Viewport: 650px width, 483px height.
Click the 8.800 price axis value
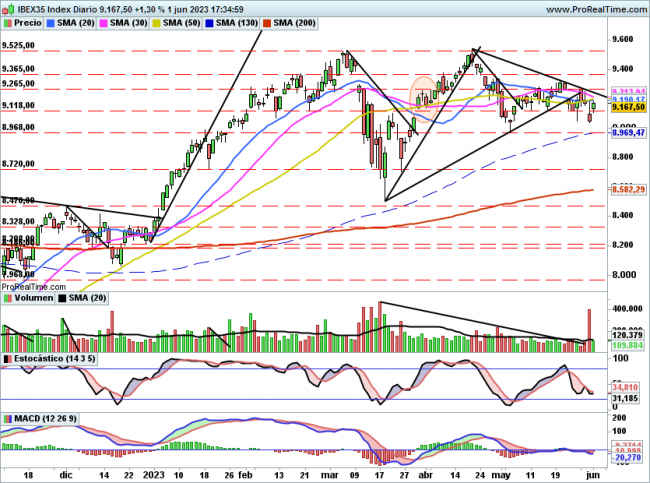(x=623, y=157)
